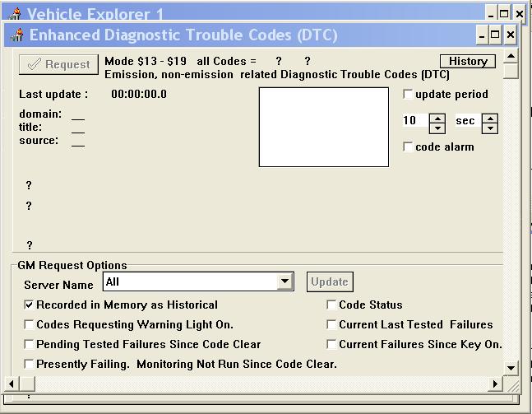Image resolution: width=532 pixels, height=414 pixels.
Task: Decrease the update period value
Action: (x=438, y=128)
